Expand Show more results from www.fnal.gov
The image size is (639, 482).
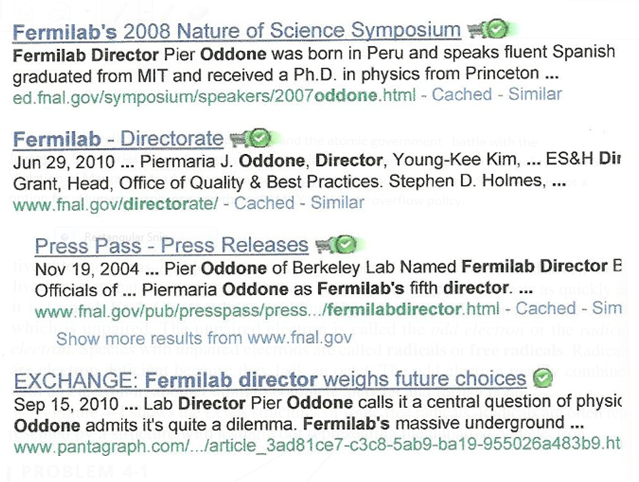pyautogui.click(x=189, y=338)
